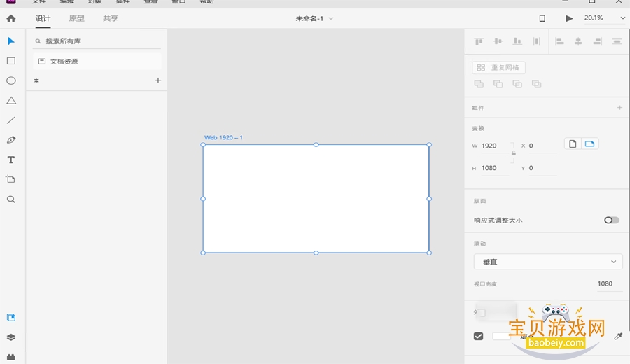
Task: Align selection to bottom
Action: click(517, 41)
